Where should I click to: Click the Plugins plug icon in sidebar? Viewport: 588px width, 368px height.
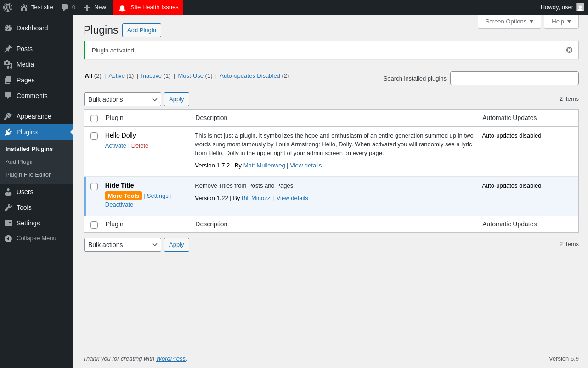point(8,132)
